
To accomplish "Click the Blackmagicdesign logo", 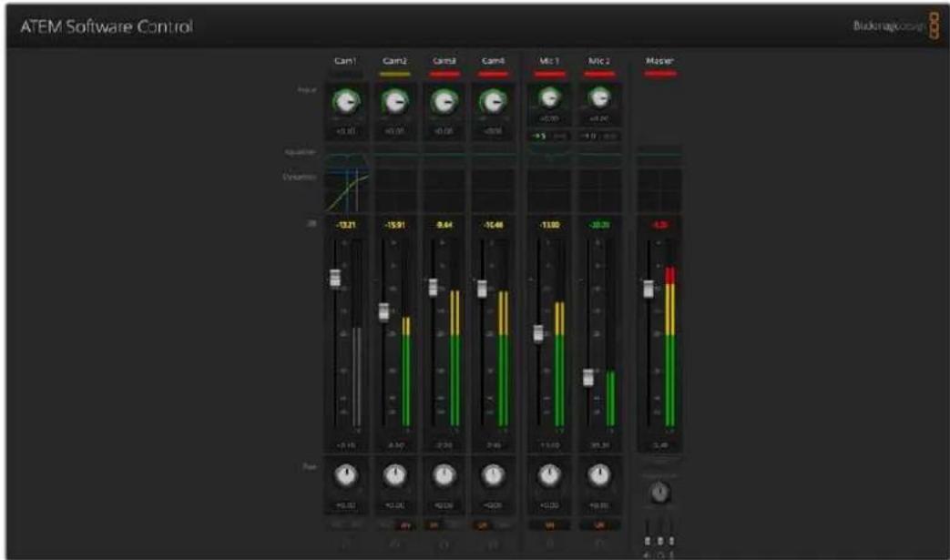I will 898,26.
